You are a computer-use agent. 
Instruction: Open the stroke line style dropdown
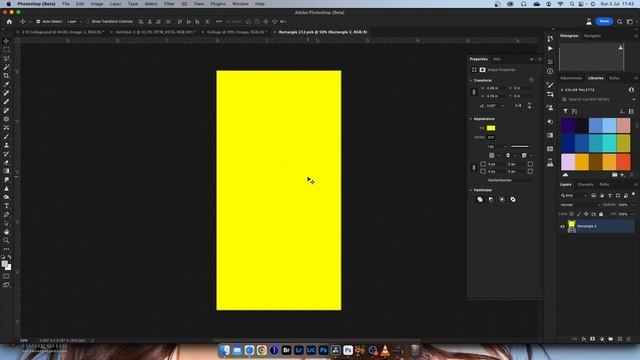[522, 147]
